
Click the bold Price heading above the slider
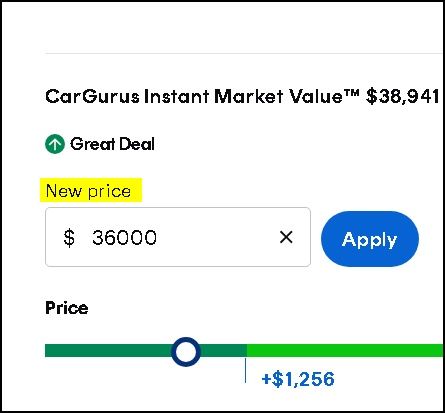pyautogui.click(x=67, y=308)
